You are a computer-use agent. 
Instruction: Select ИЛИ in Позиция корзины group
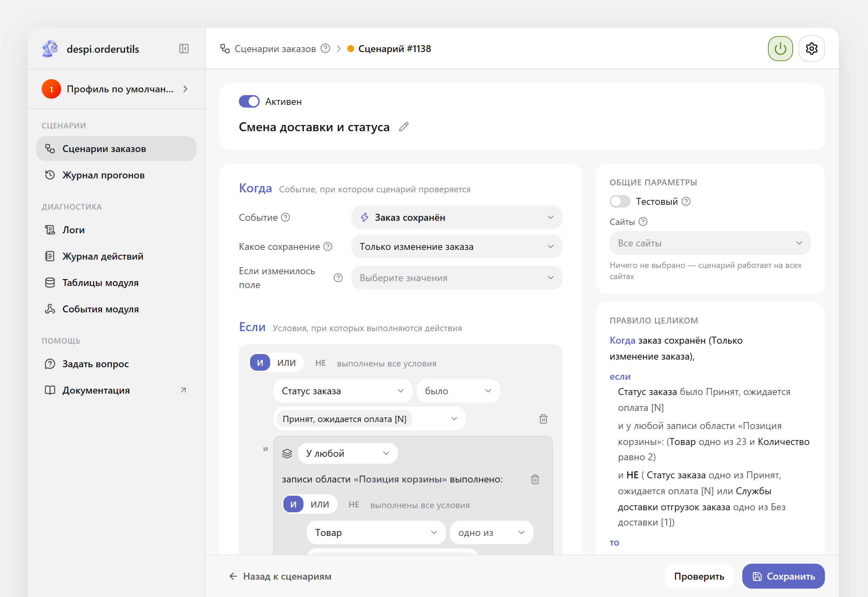320,504
